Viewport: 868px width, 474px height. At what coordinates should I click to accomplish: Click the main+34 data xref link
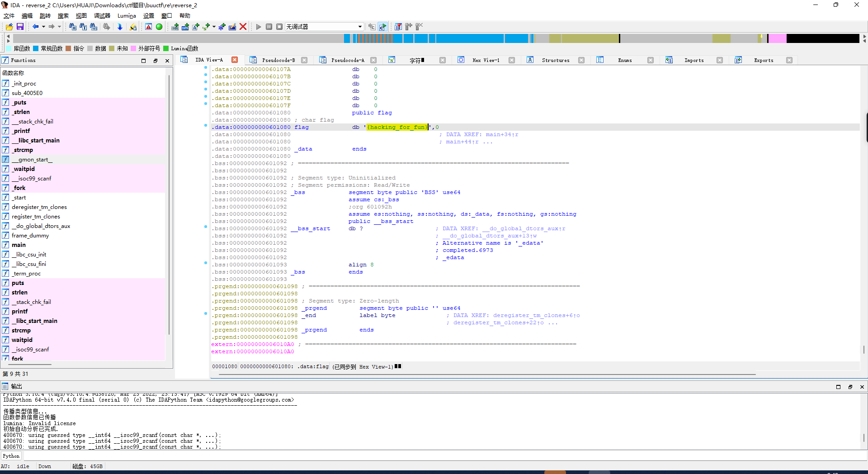(502, 134)
